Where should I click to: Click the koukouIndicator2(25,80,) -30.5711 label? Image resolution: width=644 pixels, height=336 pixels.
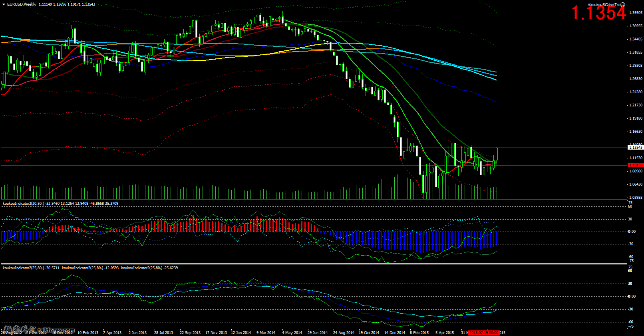point(31,268)
